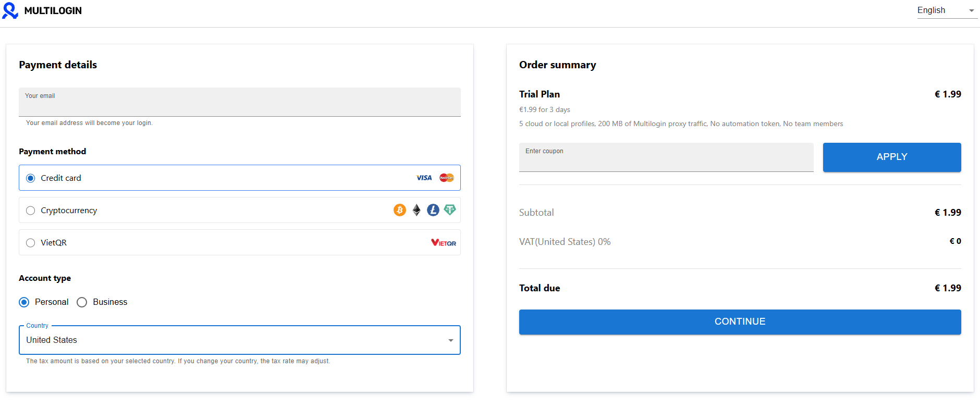Viewport: 980px width, 420px height.
Task: Switch account type to Business
Action: click(82, 302)
